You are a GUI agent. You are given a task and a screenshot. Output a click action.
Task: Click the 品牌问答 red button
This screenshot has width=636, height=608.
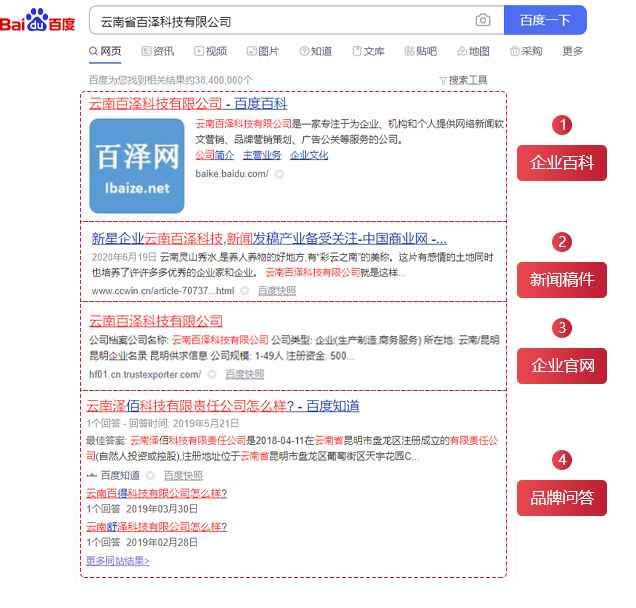click(x=562, y=498)
